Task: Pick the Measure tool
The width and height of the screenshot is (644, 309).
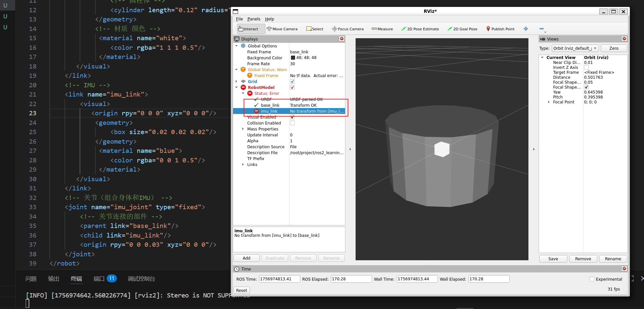Action: tap(382, 29)
